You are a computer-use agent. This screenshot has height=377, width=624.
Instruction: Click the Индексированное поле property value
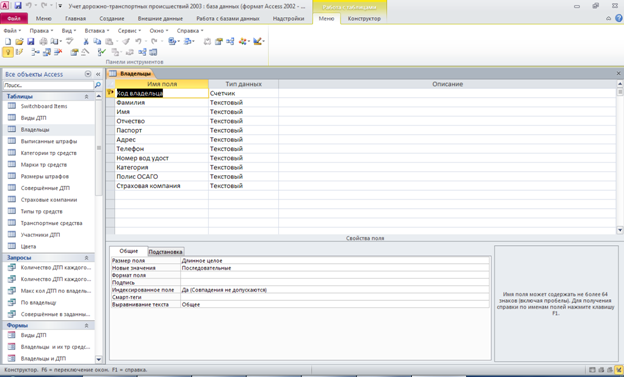click(x=335, y=290)
